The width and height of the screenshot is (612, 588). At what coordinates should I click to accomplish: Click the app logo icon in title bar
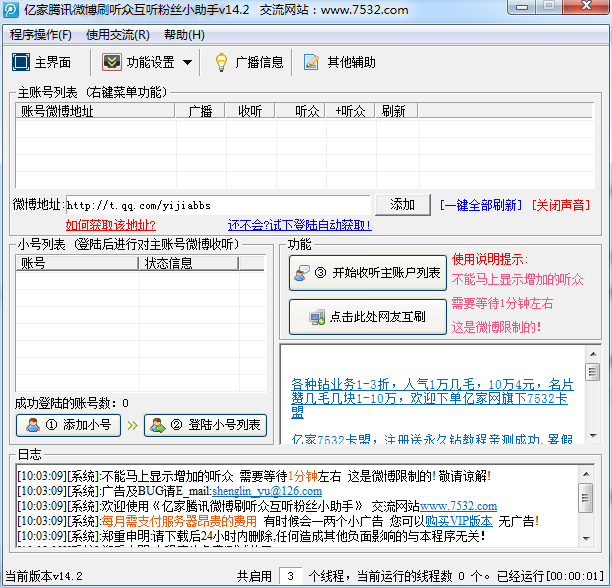[11, 9]
